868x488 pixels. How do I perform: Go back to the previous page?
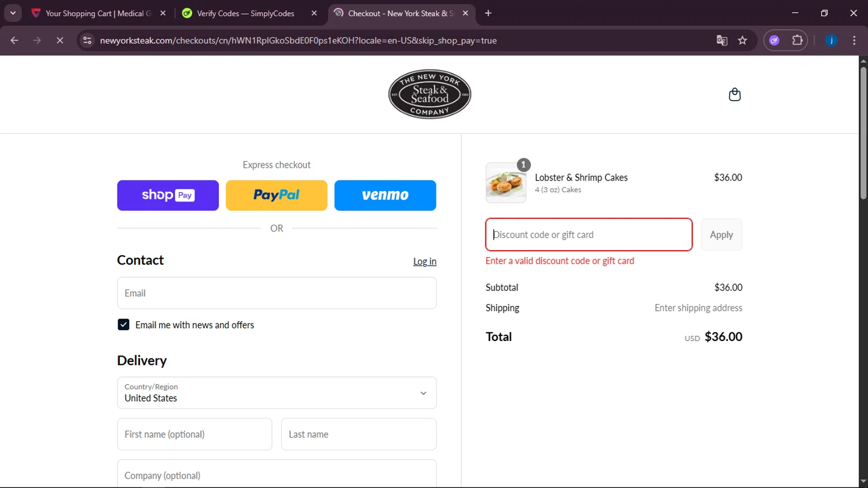coord(14,41)
